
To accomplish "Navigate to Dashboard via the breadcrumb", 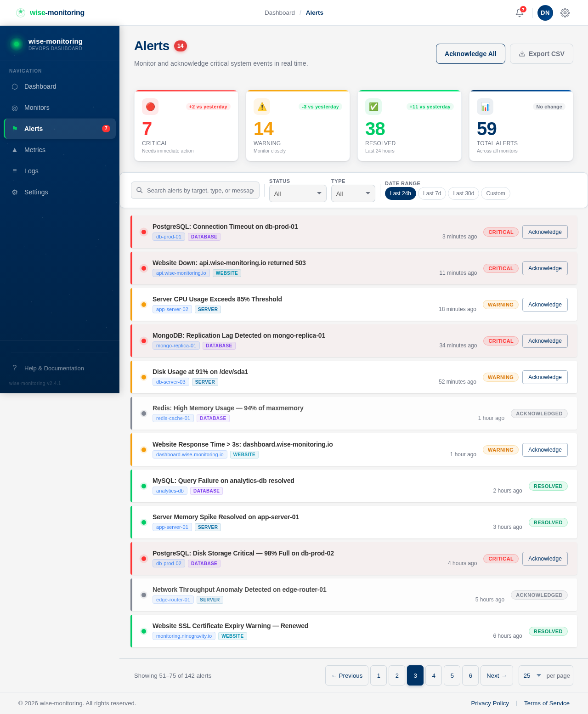I will 279,12.
